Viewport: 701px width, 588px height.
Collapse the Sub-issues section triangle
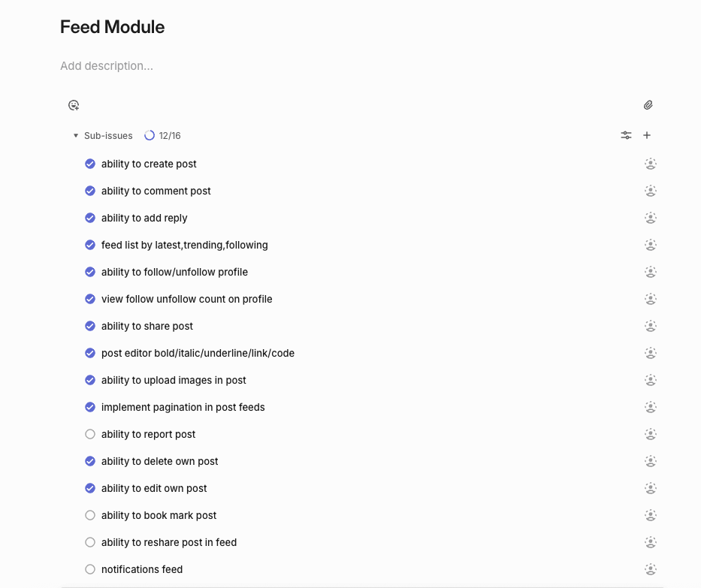point(76,136)
